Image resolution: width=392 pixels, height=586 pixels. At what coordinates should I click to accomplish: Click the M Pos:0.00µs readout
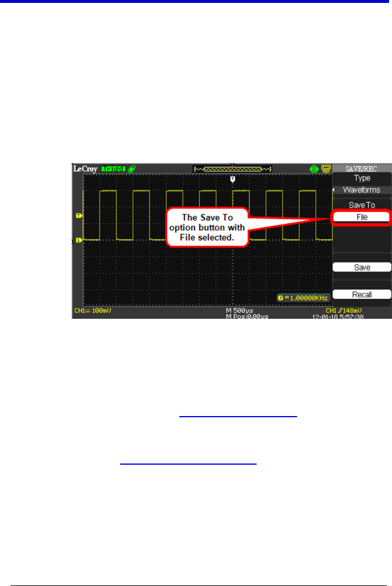click(x=247, y=316)
